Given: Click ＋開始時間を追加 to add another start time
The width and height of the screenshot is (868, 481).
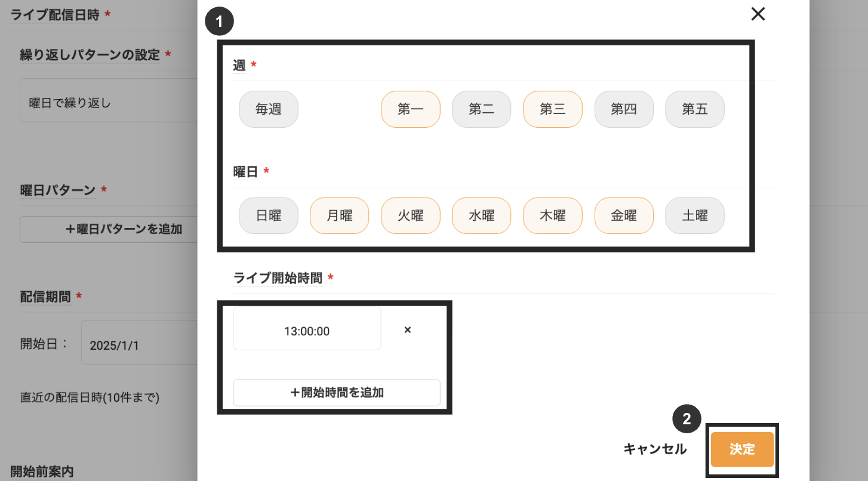Looking at the screenshot, I should (336, 393).
